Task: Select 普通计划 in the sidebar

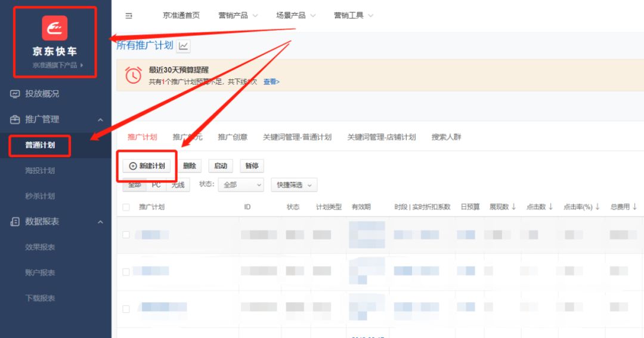Action: tap(40, 145)
